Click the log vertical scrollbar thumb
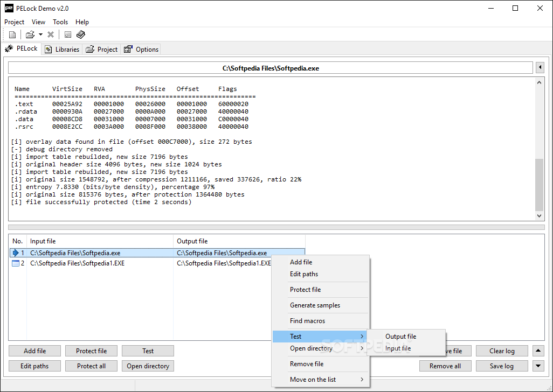The height and width of the screenshot is (392, 553). [539, 185]
